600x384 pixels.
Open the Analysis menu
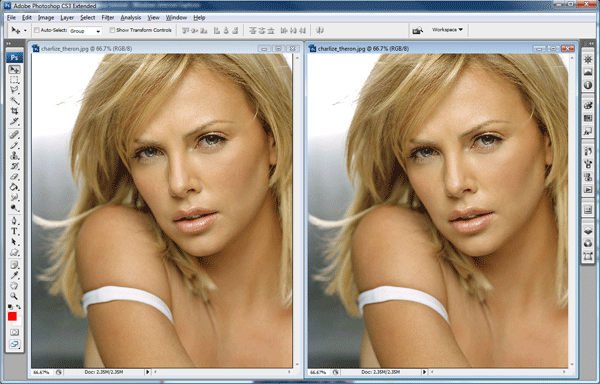pyautogui.click(x=130, y=18)
